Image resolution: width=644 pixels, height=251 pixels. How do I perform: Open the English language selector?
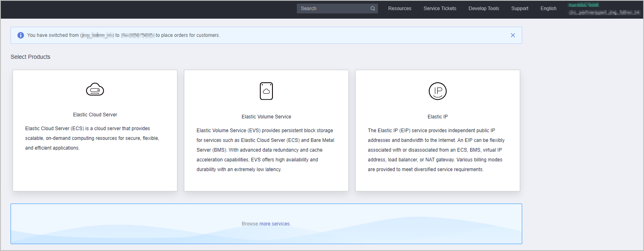point(548,9)
